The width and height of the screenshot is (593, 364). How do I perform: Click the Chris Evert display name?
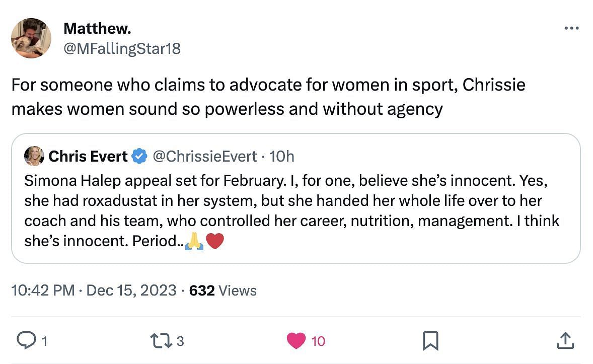point(88,157)
